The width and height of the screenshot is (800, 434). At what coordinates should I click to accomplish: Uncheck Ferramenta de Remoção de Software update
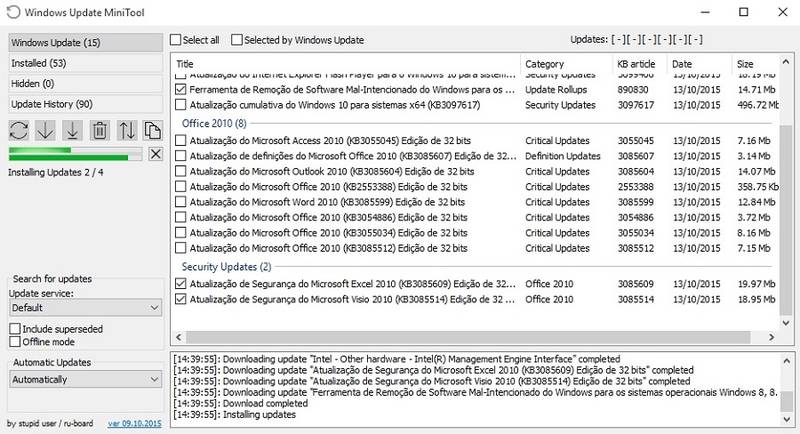pos(180,89)
